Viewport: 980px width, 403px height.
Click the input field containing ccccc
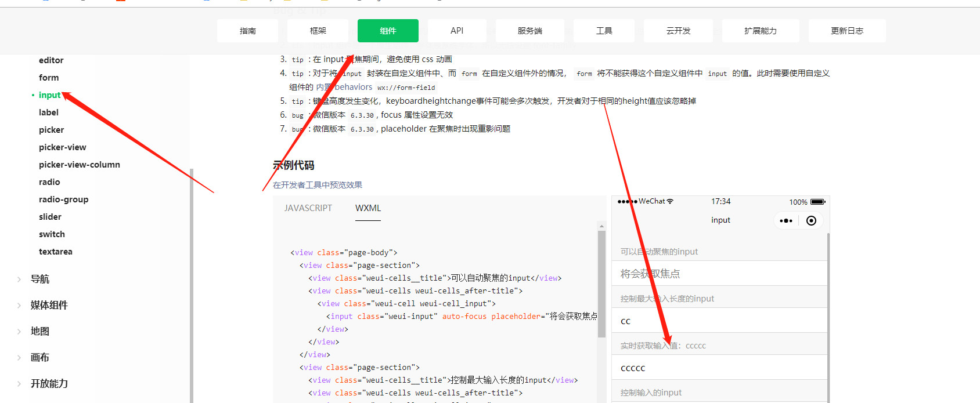[719, 368]
